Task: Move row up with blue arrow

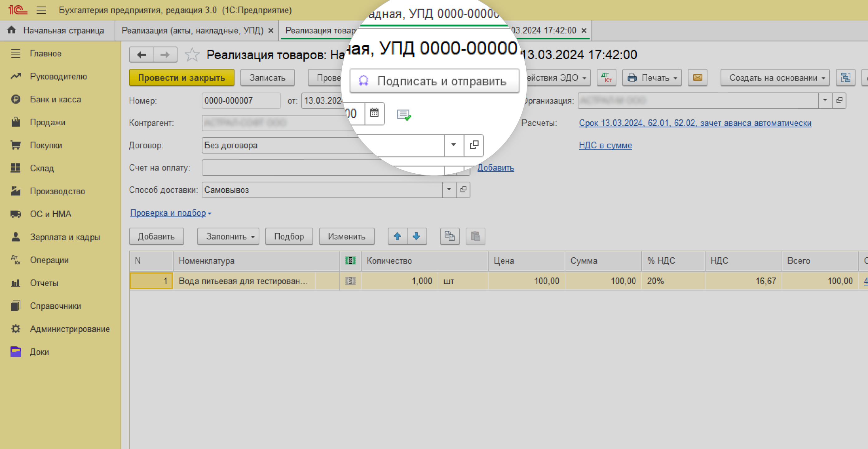Action: coord(397,236)
